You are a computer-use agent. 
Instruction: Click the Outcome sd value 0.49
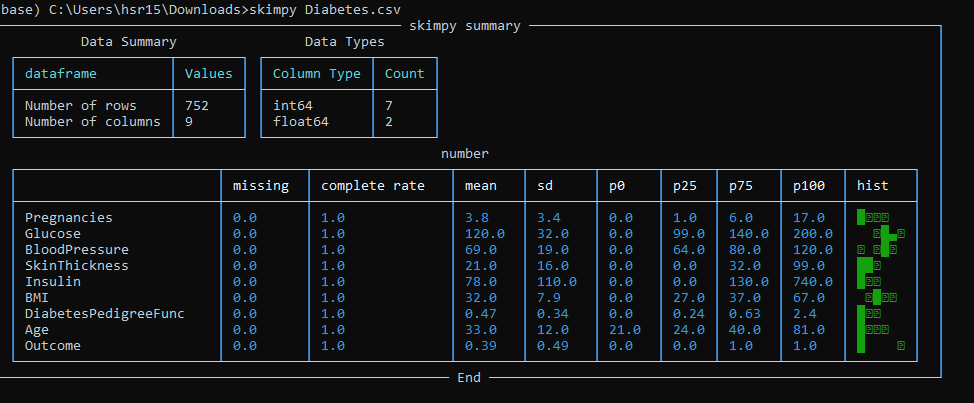coord(553,346)
